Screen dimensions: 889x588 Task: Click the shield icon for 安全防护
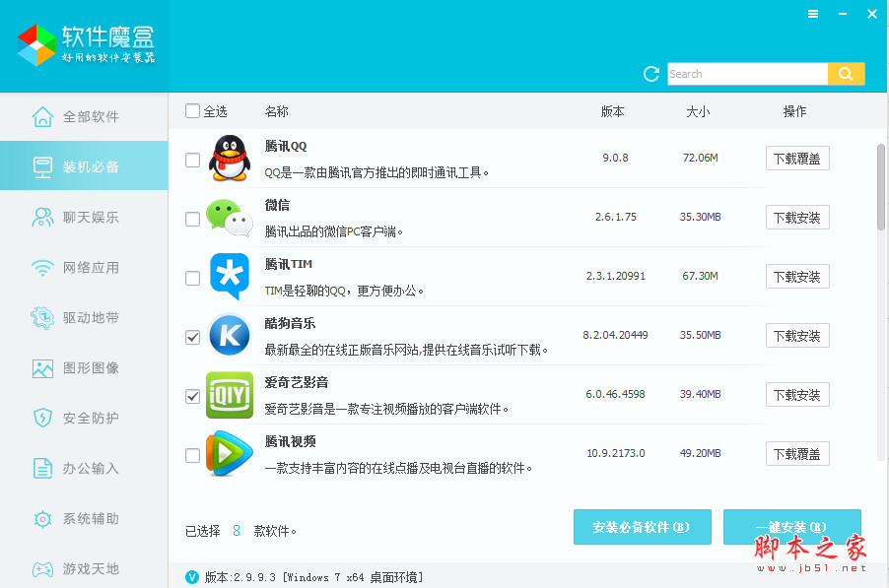[42, 418]
